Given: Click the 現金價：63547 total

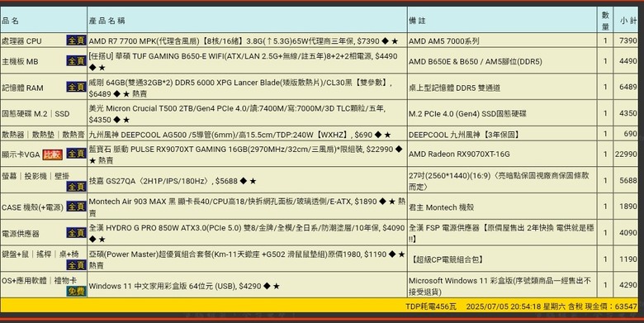Looking at the screenshot, I should tap(612, 306).
